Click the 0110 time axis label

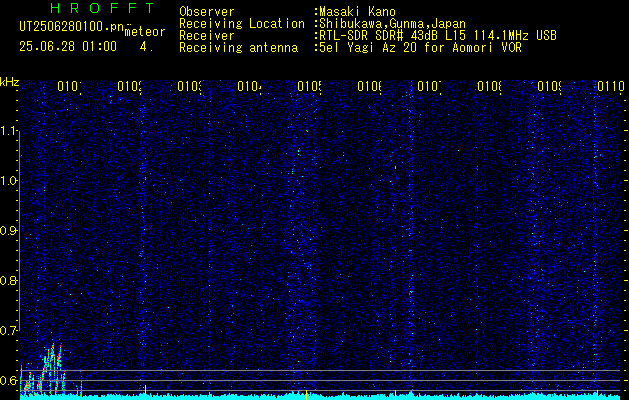point(611,86)
